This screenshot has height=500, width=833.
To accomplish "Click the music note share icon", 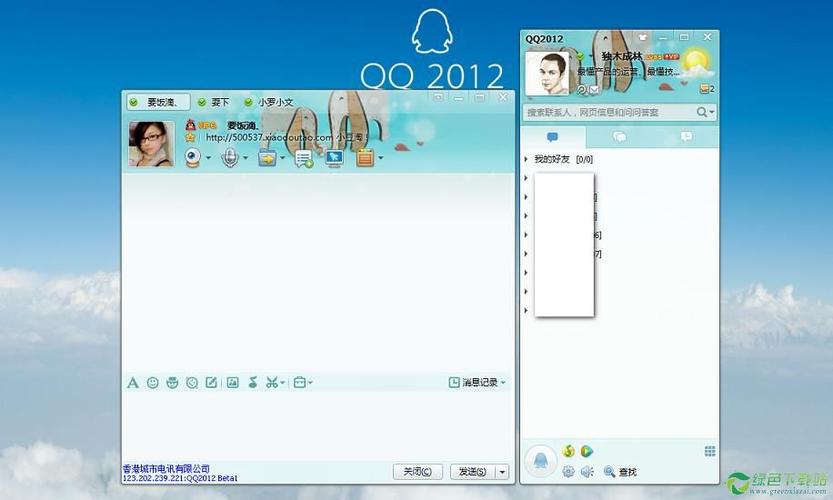I will [x=253, y=383].
